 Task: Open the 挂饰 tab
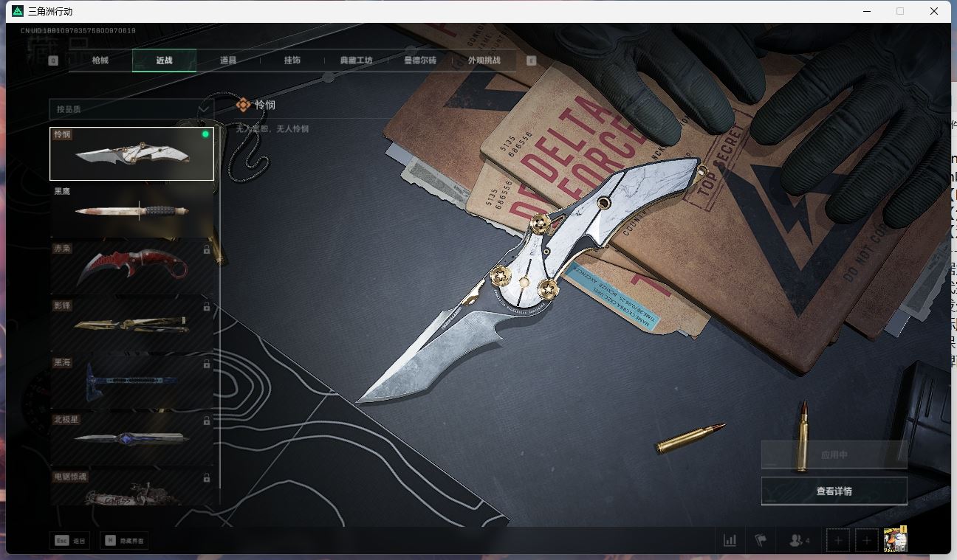tap(292, 61)
